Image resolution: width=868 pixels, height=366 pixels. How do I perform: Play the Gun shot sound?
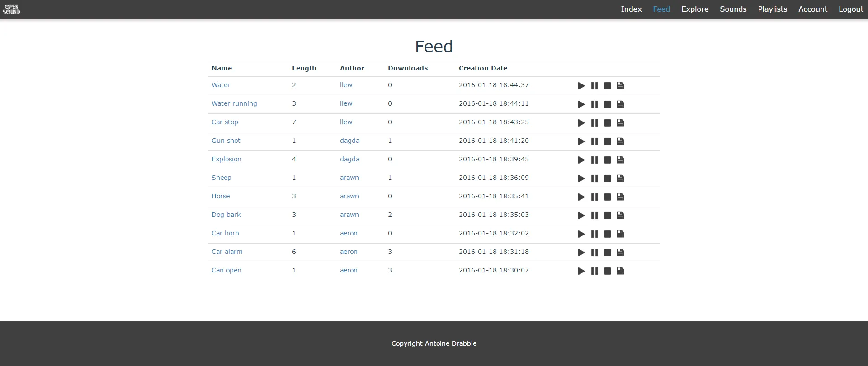pos(581,141)
